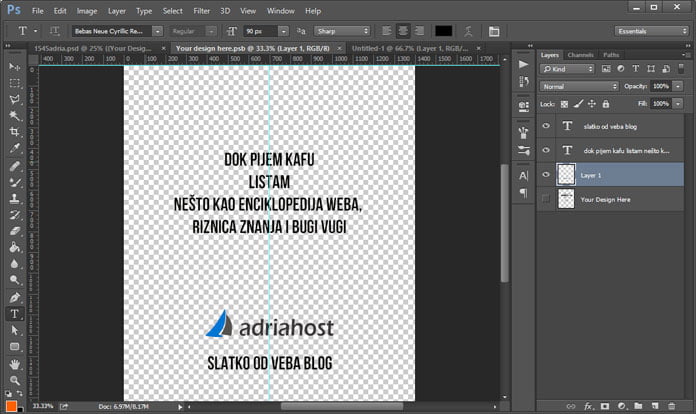Delete layer with trash icon
The width and height of the screenshot is (696, 414).
tap(671, 406)
